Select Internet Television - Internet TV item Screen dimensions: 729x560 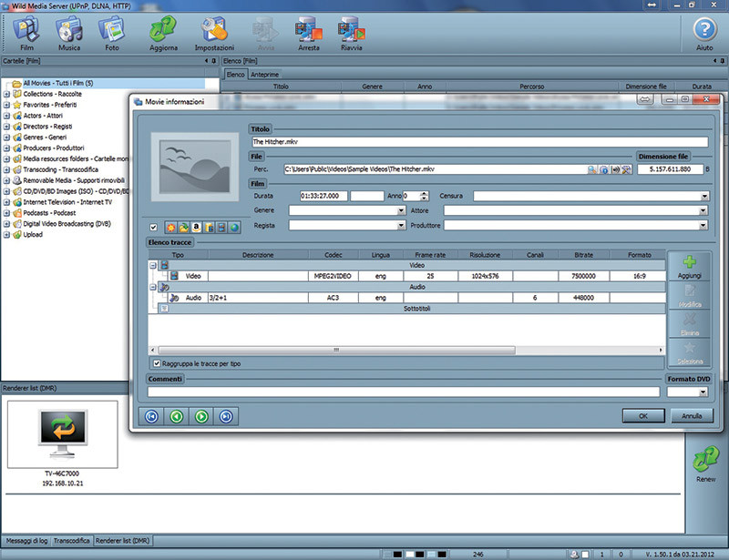pos(67,202)
